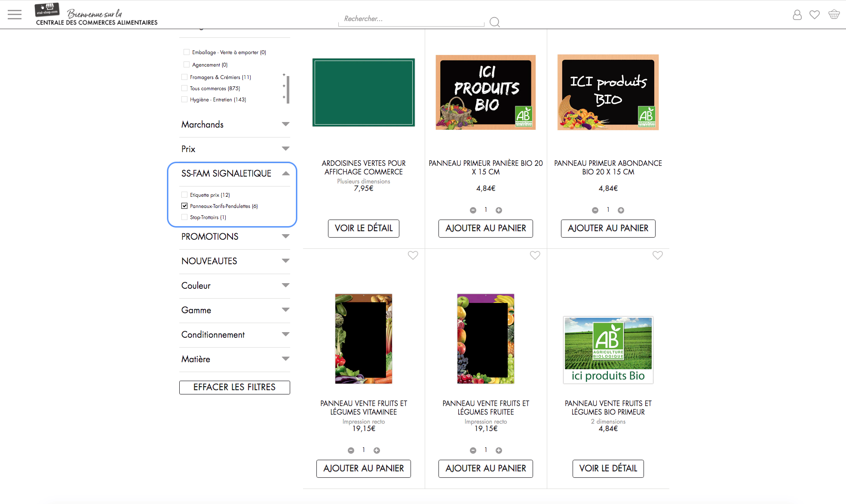Click EFFACER LES FILTRES button
Screen dimensions: 846x504
pos(234,387)
